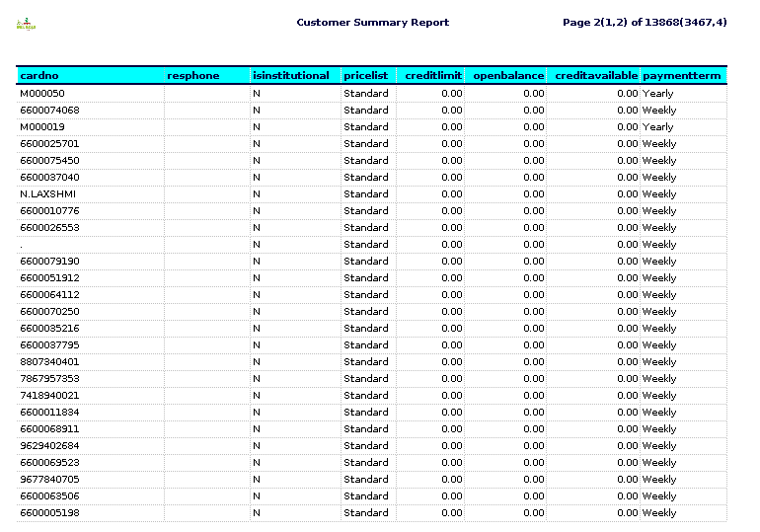760x532 pixels.
Task: Select card number 9629402684
Action: click(49, 446)
